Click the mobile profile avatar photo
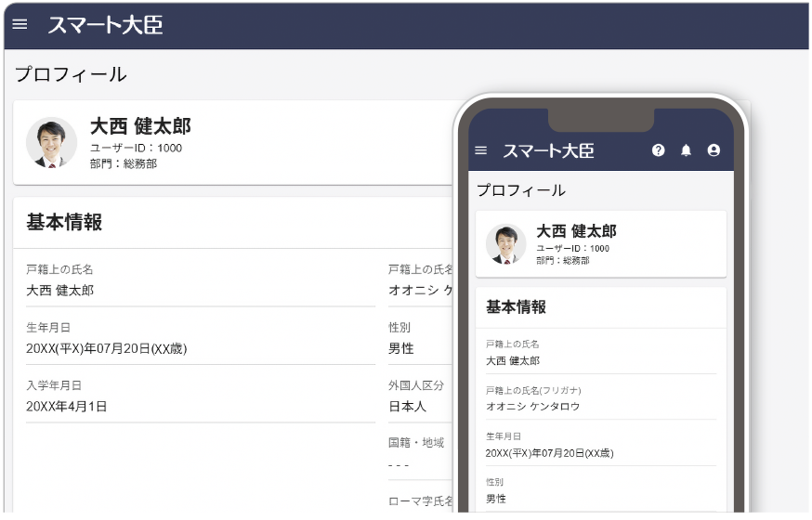The width and height of the screenshot is (812, 520). point(505,243)
